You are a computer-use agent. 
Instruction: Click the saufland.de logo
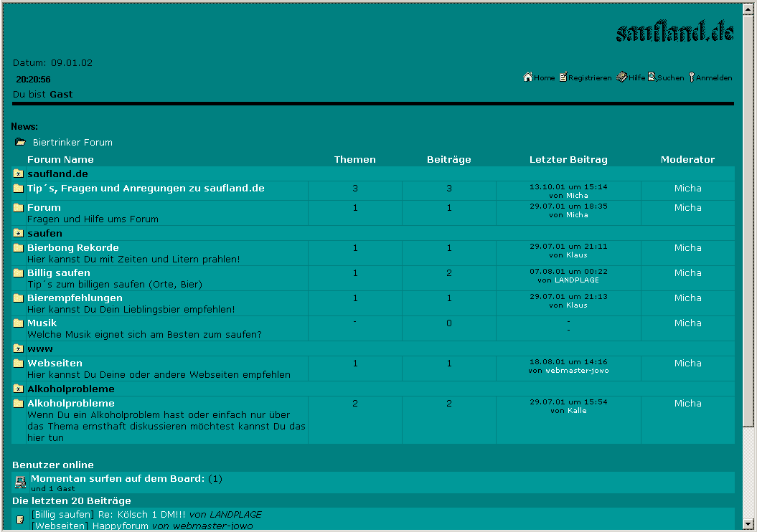675,31
